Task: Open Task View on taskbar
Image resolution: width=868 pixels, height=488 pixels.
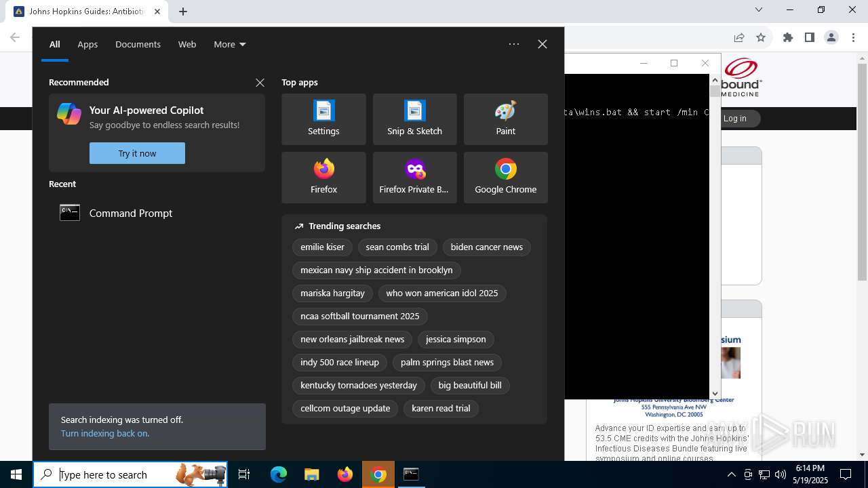Action: coord(244,474)
